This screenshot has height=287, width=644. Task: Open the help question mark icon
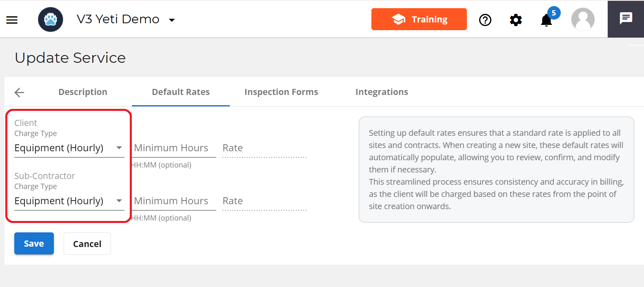(x=485, y=20)
